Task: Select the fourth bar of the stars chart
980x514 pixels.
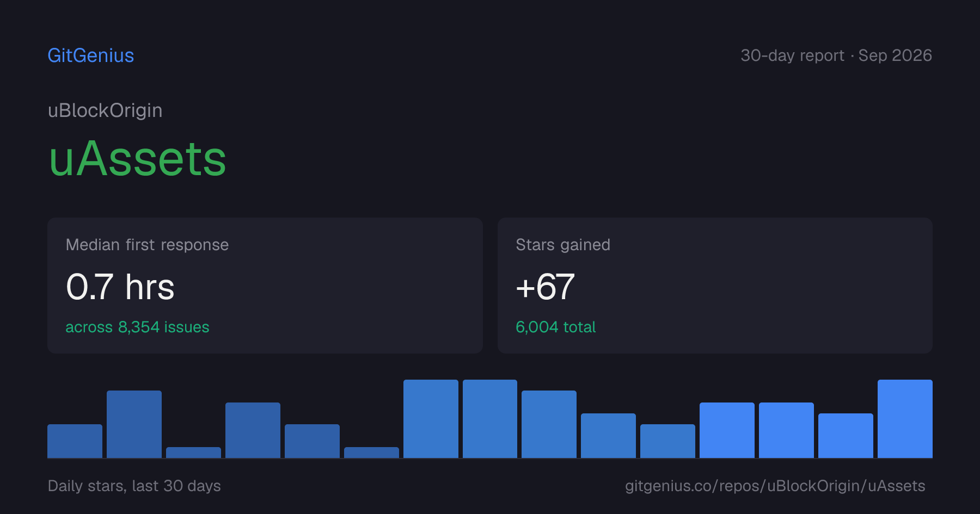Action: (x=253, y=430)
